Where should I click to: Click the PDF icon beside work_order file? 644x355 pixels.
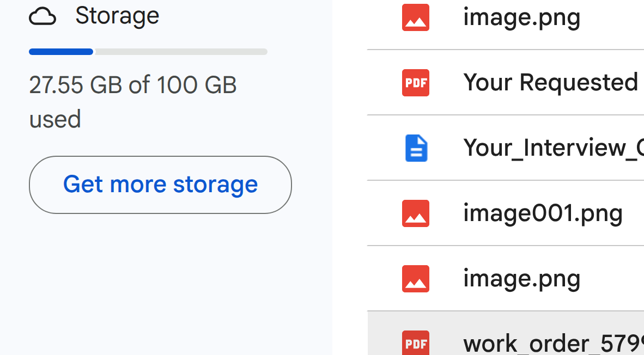pos(416,343)
